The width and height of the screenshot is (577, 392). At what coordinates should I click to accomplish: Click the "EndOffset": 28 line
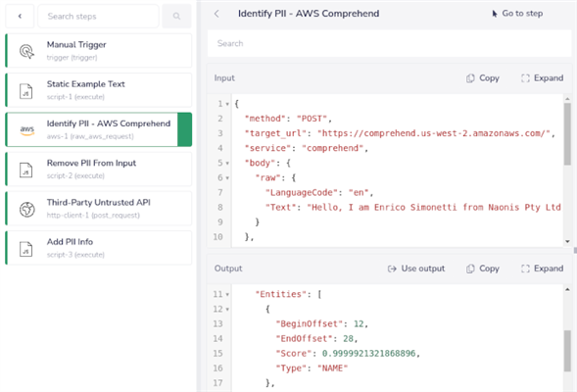(316, 339)
